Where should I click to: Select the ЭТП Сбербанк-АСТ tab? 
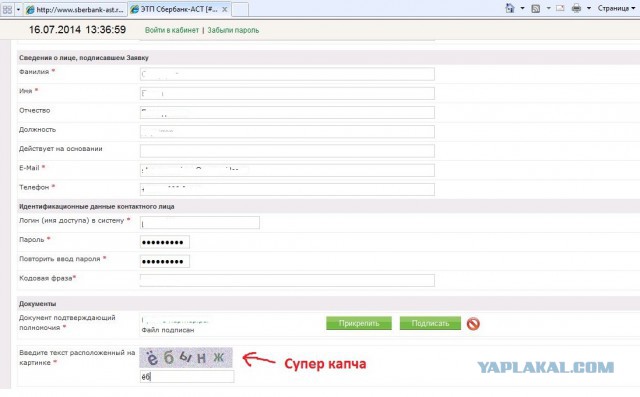pyautogui.click(x=174, y=9)
